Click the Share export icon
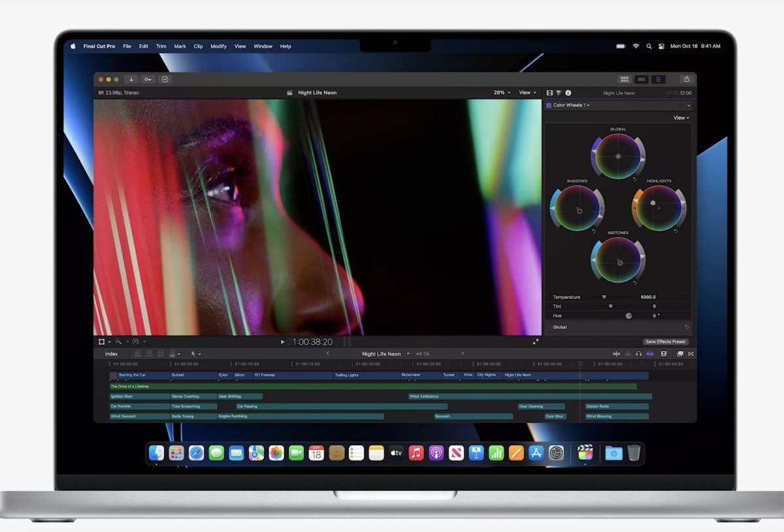This screenshot has width=784, height=532. [687, 79]
